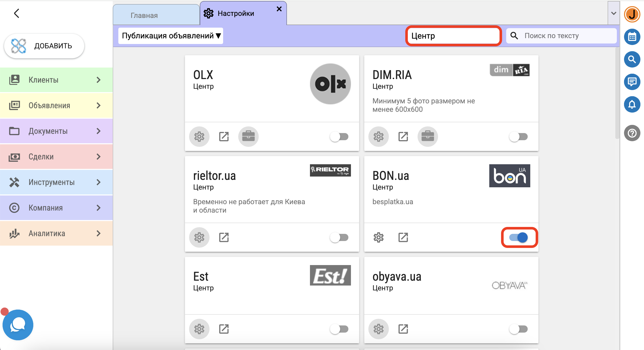Image resolution: width=644 pixels, height=350 pixels.
Task: Open the messages chat bubble sidebar icon
Action: (x=632, y=82)
